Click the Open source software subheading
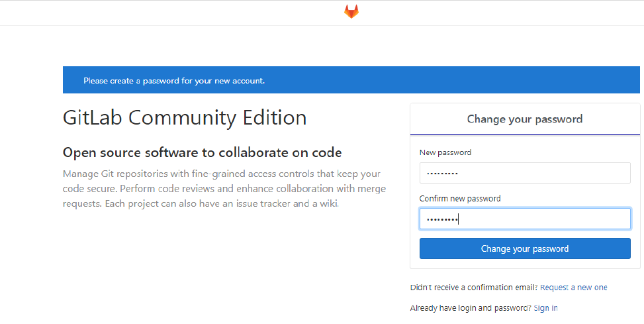This screenshot has width=644, height=324. click(x=202, y=152)
